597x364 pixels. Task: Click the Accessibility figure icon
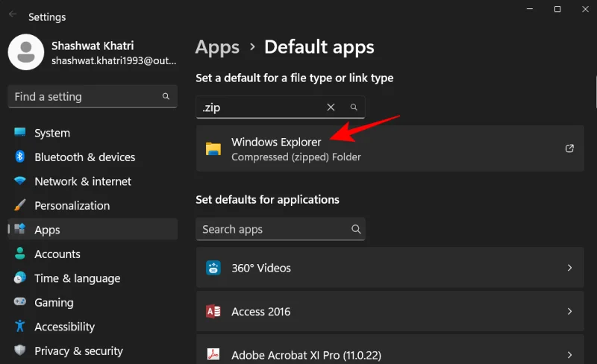[20, 326]
